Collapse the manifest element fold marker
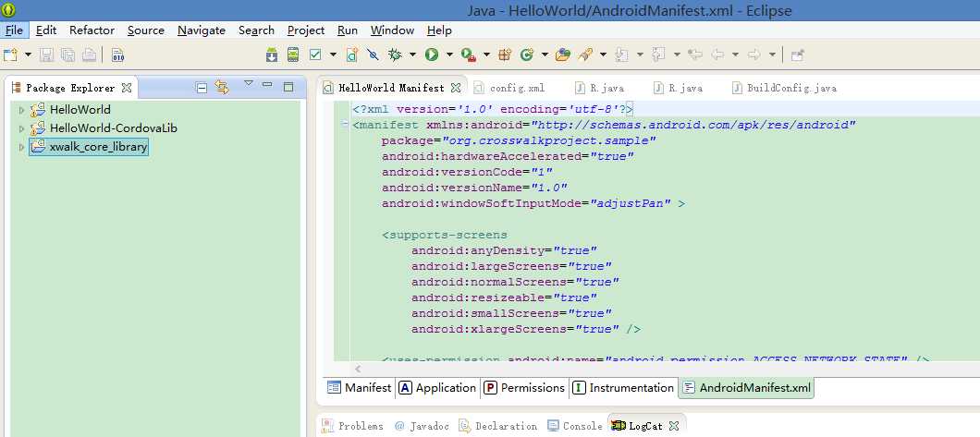Screen dimensions: 980x437 [x=344, y=124]
